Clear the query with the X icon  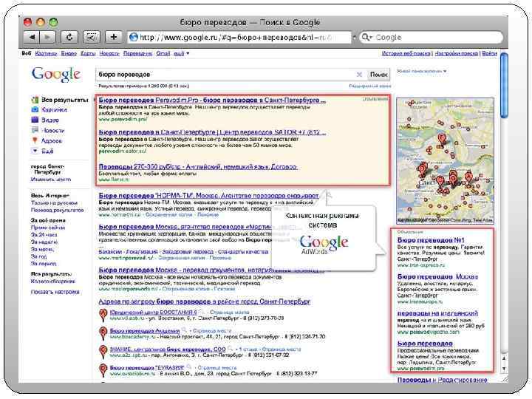coord(359,75)
